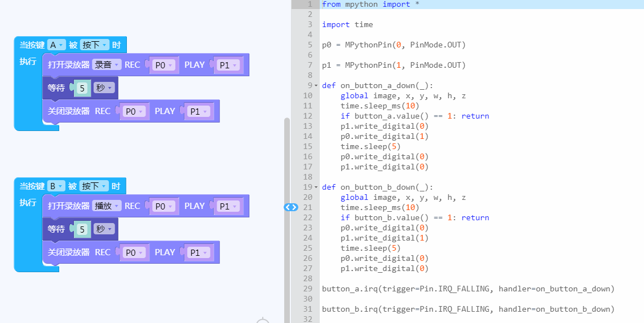This screenshot has height=323, width=644.
Task: Select REC pin P0 in first 关闭录放器 block
Action: (x=134, y=112)
